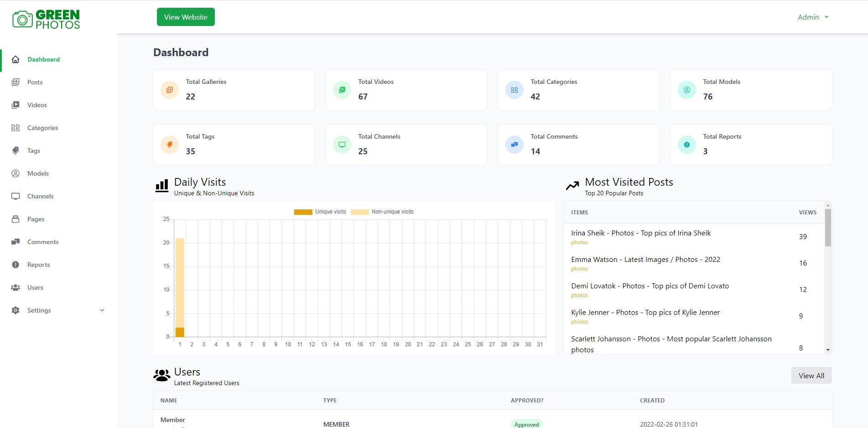Click the Channels monitor icon

pyautogui.click(x=16, y=196)
